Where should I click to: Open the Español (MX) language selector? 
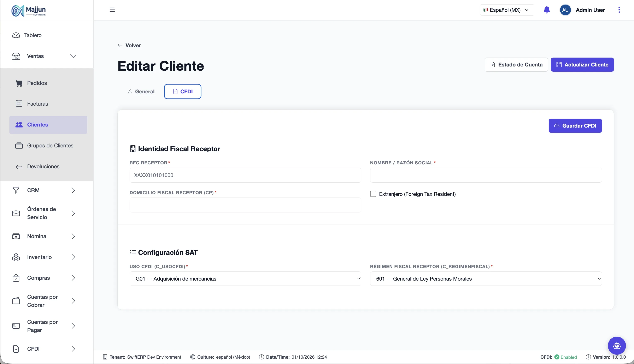pyautogui.click(x=507, y=10)
